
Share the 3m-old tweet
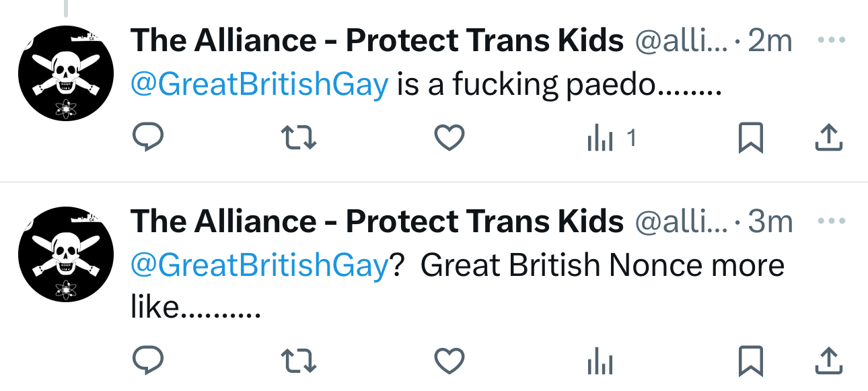click(x=829, y=362)
